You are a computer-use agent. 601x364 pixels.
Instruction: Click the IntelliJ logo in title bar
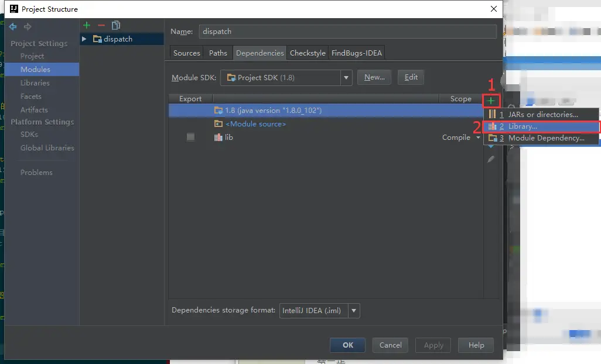[x=14, y=9]
